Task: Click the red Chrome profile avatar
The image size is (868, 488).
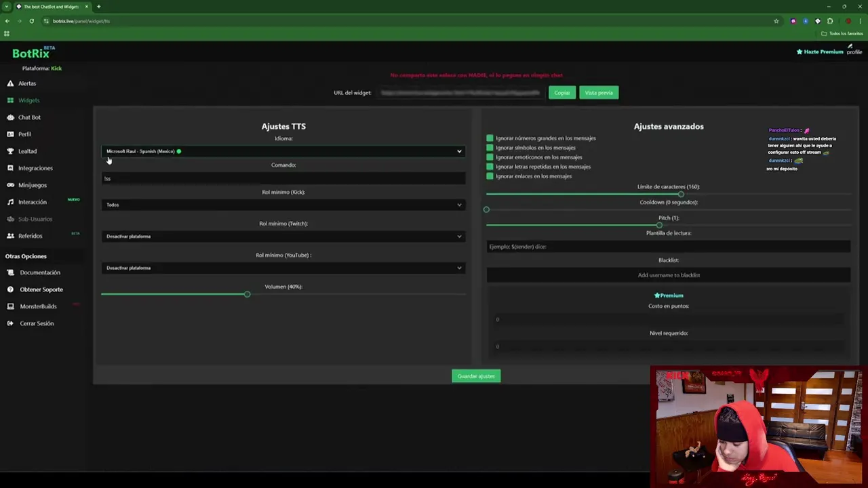Action: (x=848, y=21)
